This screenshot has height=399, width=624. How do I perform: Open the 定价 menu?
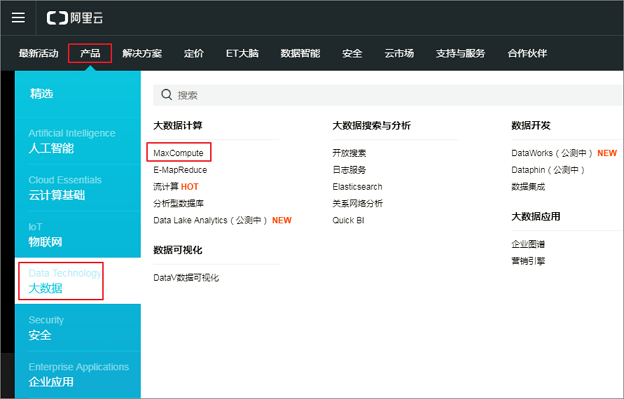(194, 53)
